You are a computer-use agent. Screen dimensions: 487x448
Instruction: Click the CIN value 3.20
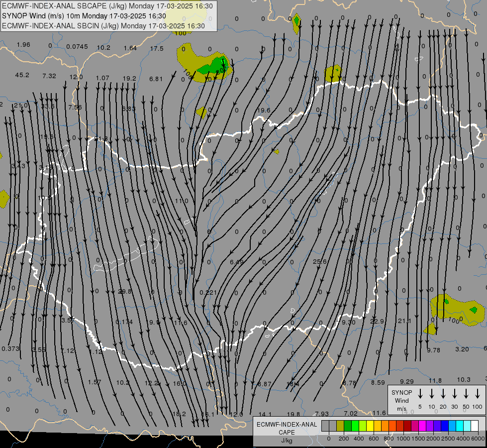point(462,349)
